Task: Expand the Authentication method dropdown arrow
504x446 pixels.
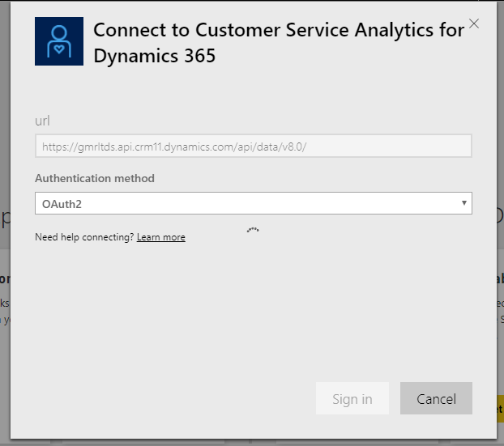Action: pyautogui.click(x=463, y=203)
